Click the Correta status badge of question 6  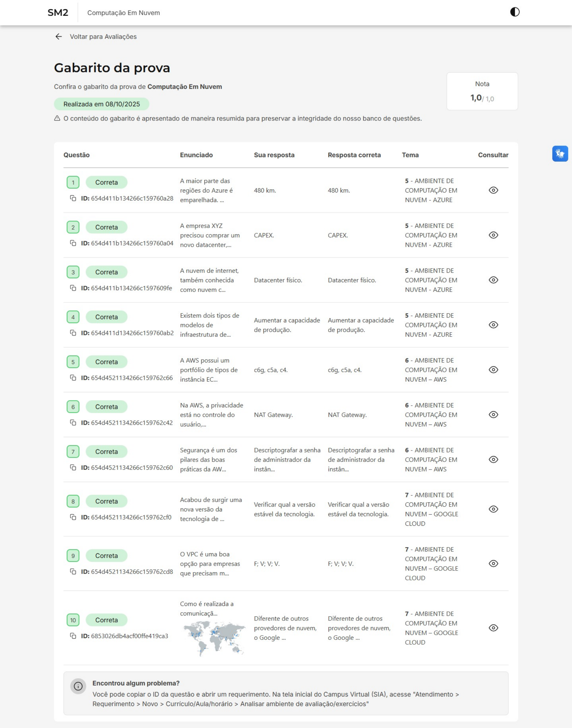[106, 407]
